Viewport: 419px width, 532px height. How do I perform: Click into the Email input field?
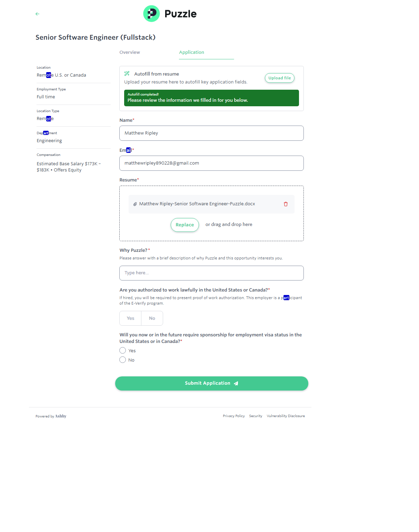pos(211,163)
